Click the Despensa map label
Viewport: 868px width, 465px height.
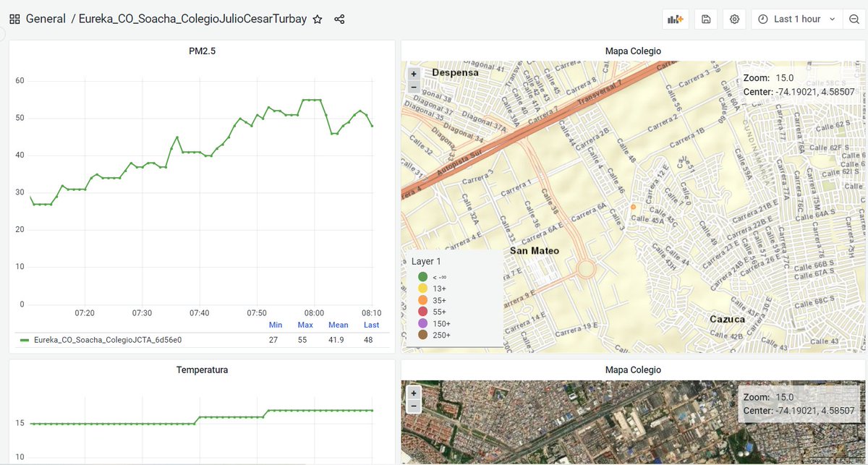coord(456,72)
